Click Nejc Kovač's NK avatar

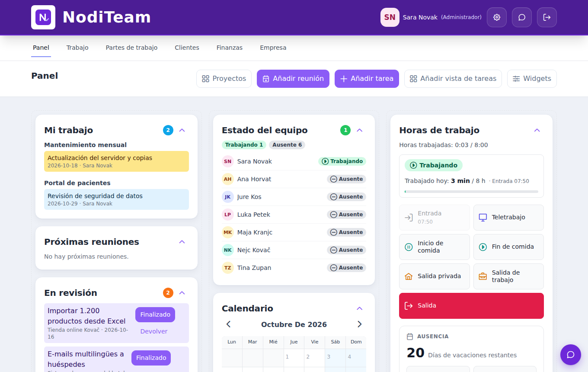coord(228,250)
